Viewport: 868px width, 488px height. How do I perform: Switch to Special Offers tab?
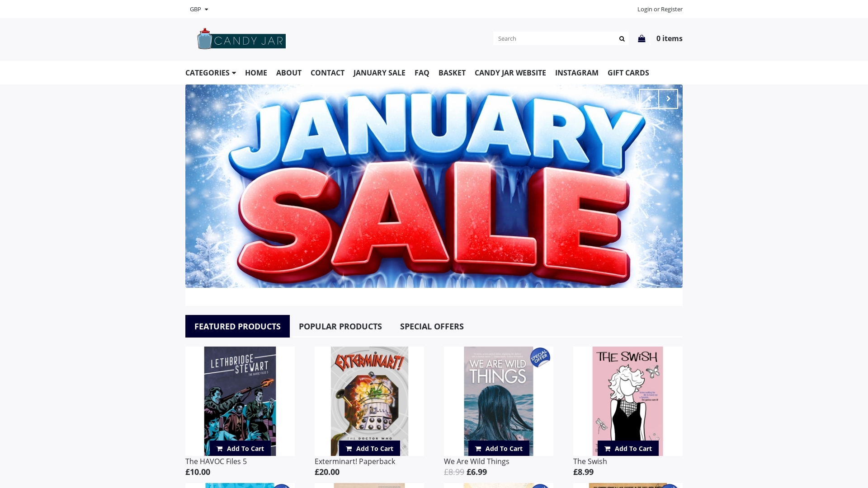pos(432,326)
